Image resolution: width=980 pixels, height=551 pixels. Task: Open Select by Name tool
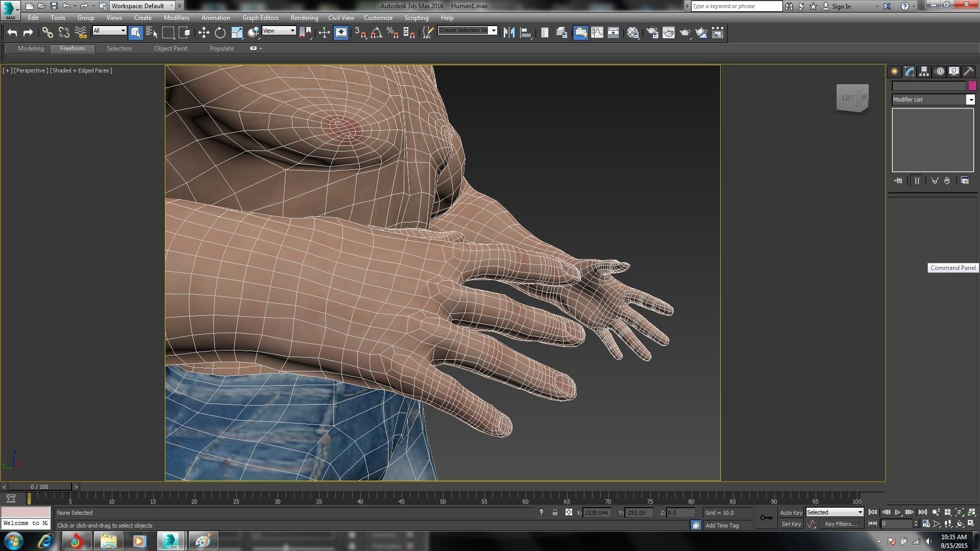click(152, 33)
